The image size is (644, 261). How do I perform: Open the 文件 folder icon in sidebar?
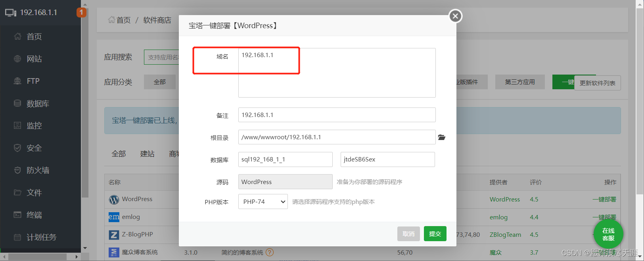[17, 192]
